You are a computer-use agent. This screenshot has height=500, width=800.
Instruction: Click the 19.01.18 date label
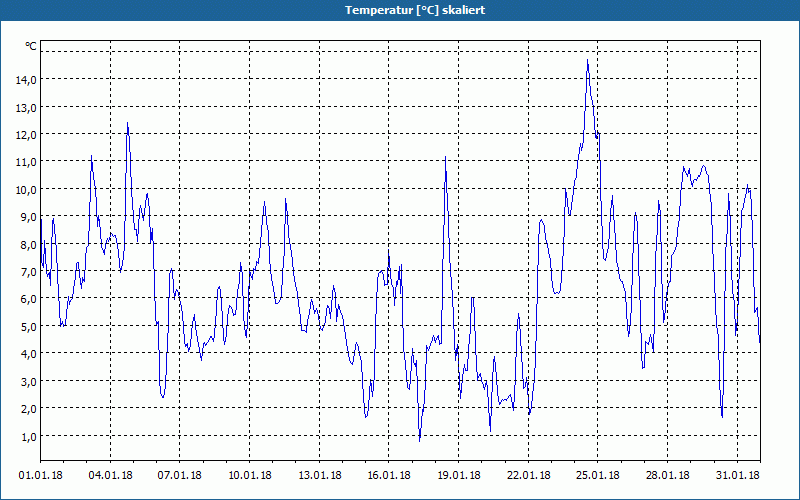[x=459, y=475]
